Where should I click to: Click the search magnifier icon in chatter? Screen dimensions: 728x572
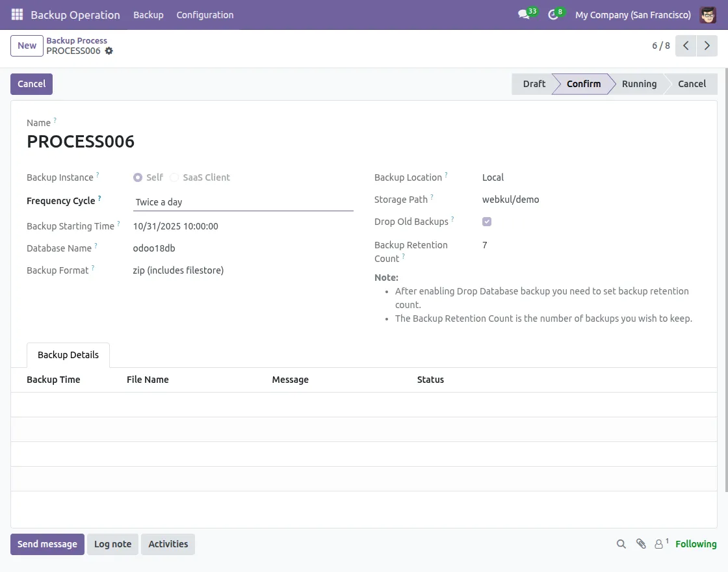(x=621, y=544)
